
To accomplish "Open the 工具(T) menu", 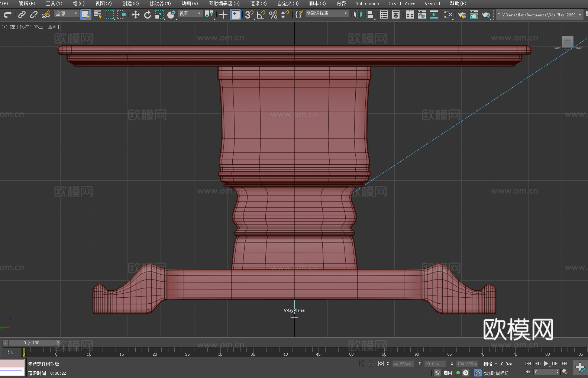I will tap(54, 3).
